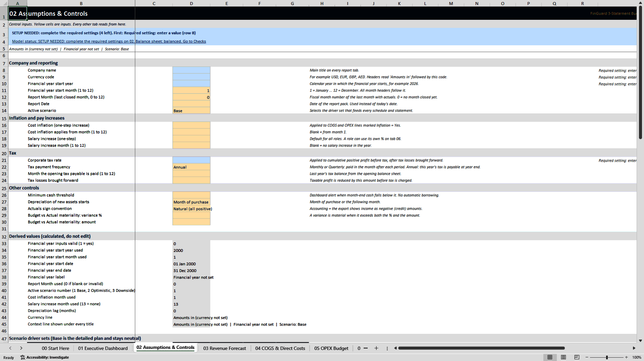Click the Company name input cell
The width and height of the screenshot is (644, 361).
coord(191,70)
